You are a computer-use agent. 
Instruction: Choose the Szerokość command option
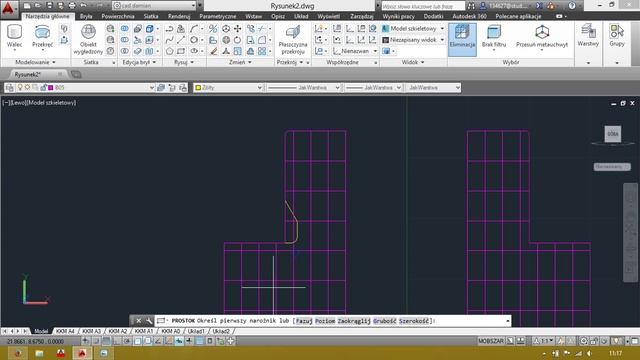pyautogui.click(x=414, y=321)
